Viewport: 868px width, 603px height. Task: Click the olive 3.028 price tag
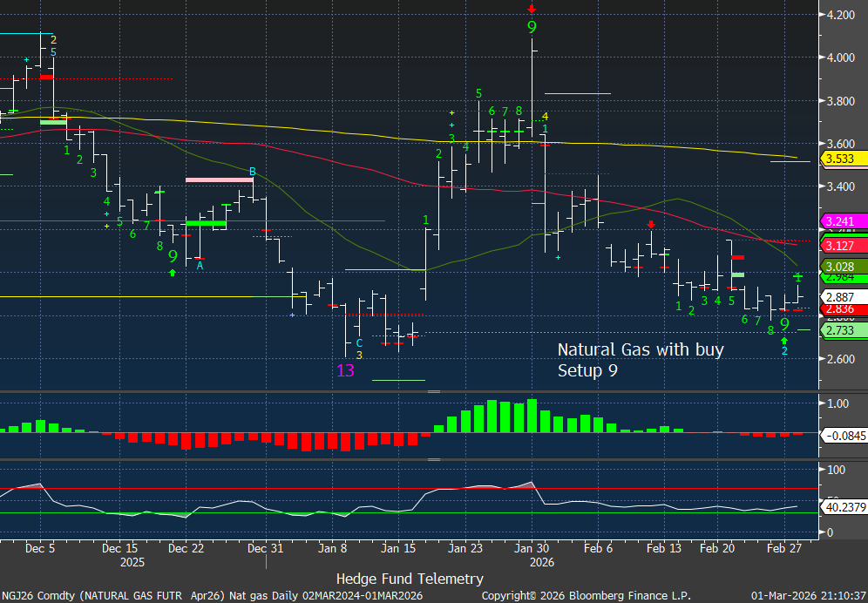pyautogui.click(x=841, y=267)
